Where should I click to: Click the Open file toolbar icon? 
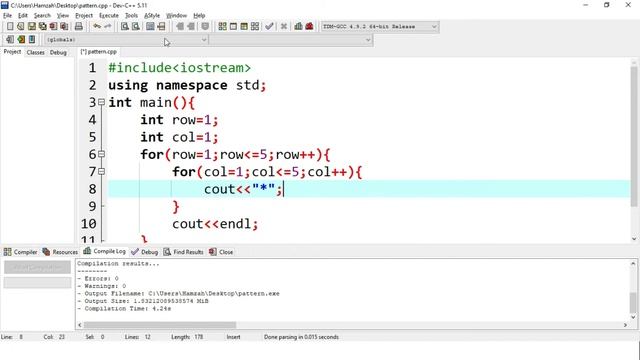click(21, 27)
